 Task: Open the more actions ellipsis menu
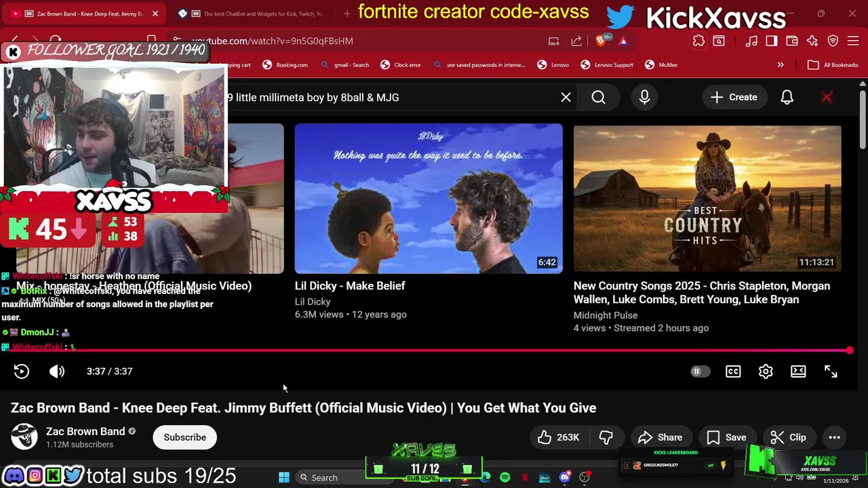coord(835,437)
